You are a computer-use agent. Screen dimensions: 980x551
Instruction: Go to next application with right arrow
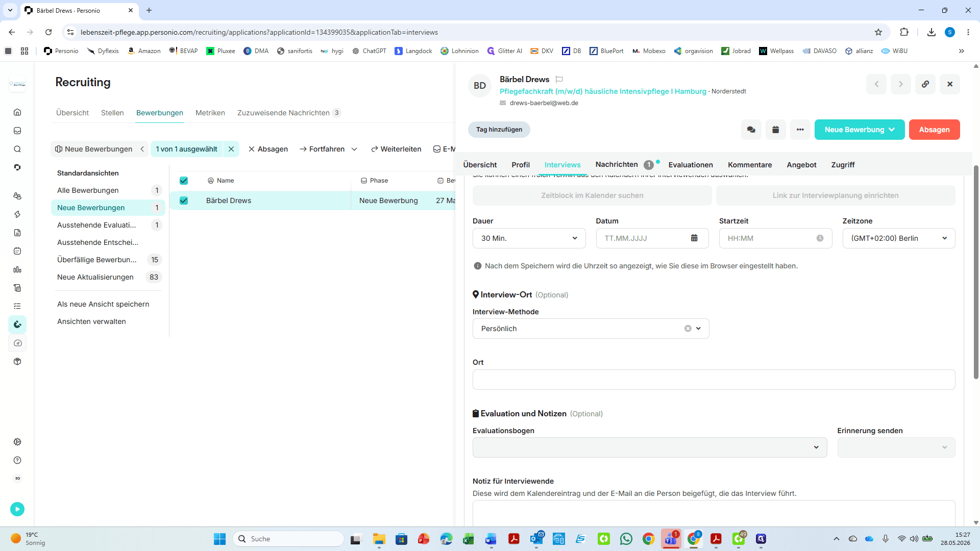901,84
